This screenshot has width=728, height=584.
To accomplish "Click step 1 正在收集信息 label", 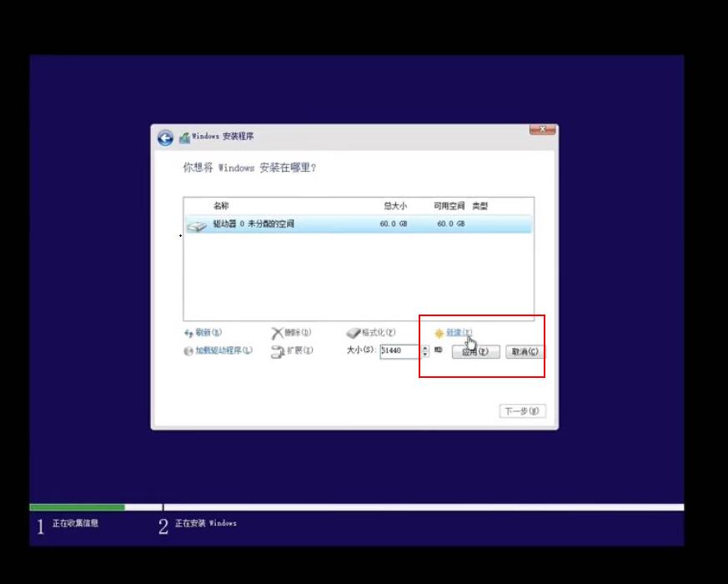I will [75, 523].
